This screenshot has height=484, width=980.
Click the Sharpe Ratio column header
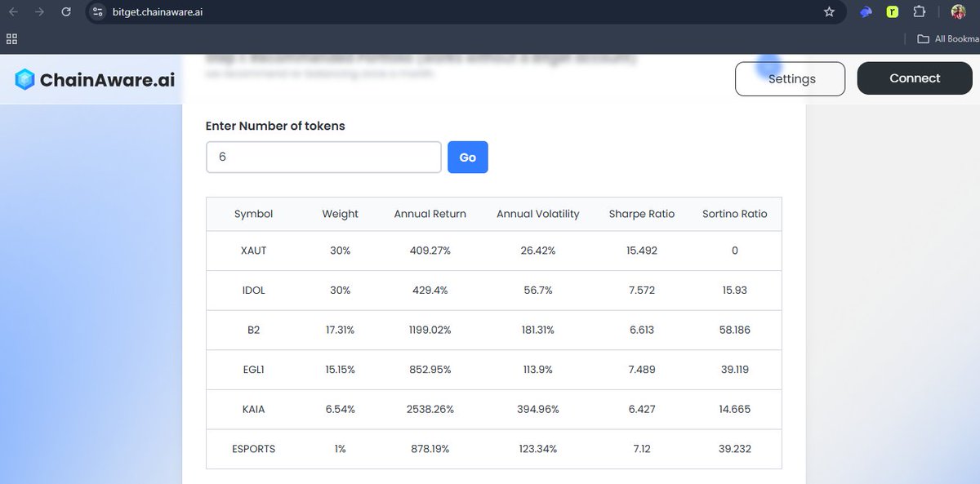(x=642, y=214)
